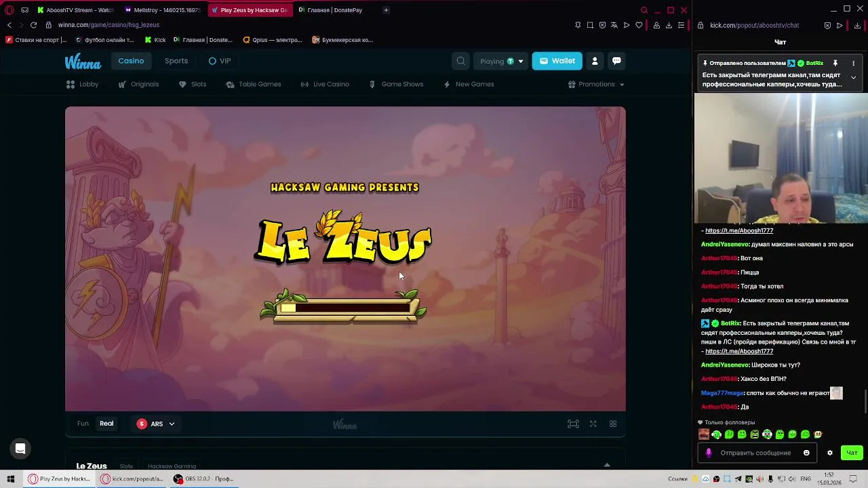Viewport: 868px width, 488px height.
Task: Click the Winna logo
Action: coord(83,62)
